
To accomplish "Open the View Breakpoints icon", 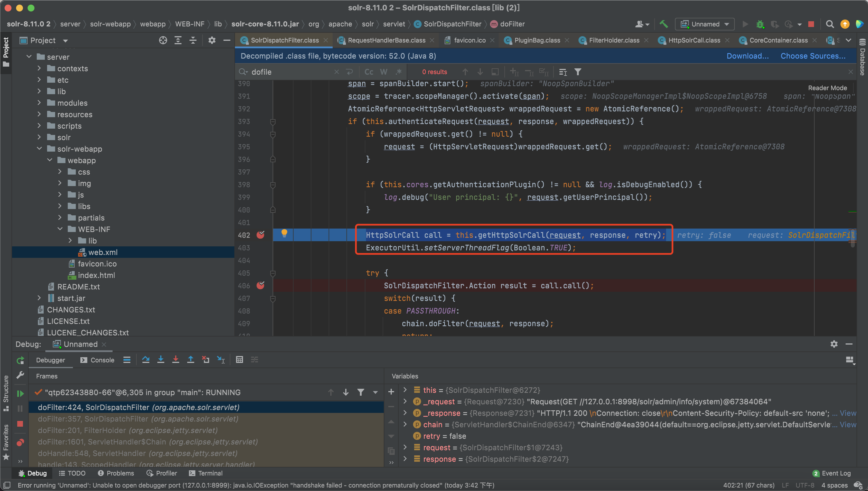I will 20,442.
